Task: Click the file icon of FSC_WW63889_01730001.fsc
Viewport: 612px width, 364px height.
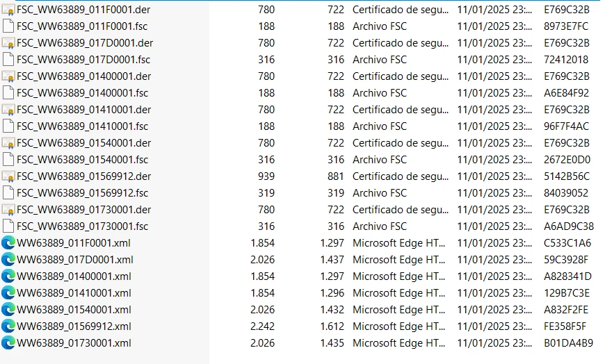Action: pos(8,226)
